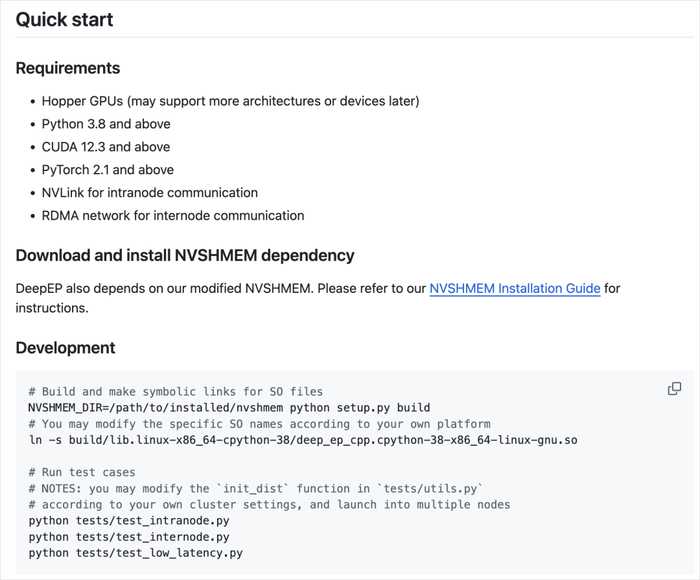Viewport: 700px width, 580px height.
Task: Click the 'DeepEP also depends on' paragraph text
Action: (x=220, y=288)
